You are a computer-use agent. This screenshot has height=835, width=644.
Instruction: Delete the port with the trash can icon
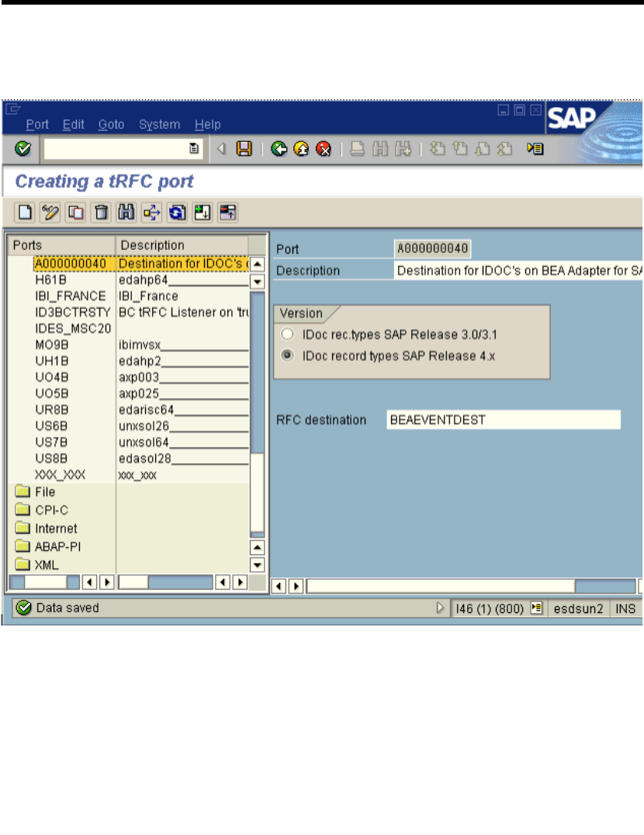pyautogui.click(x=101, y=213)
